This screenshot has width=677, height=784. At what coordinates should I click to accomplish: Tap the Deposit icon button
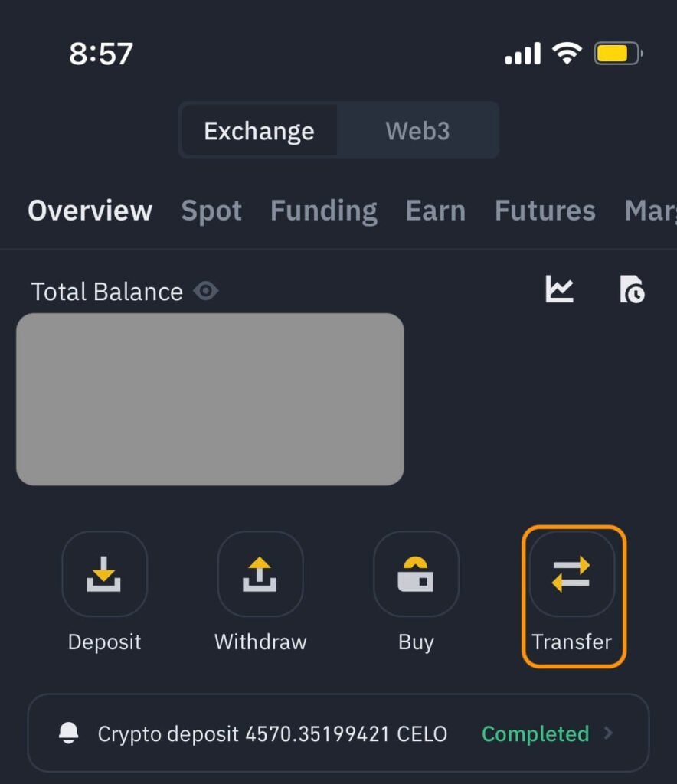pyautogui.click(x=104, y=574)
